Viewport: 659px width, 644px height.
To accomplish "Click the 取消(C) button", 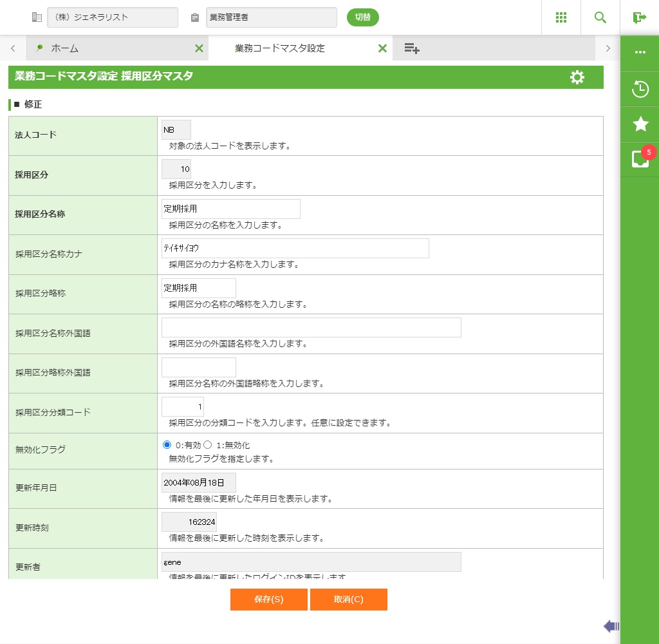I will (x=348, y=600).
